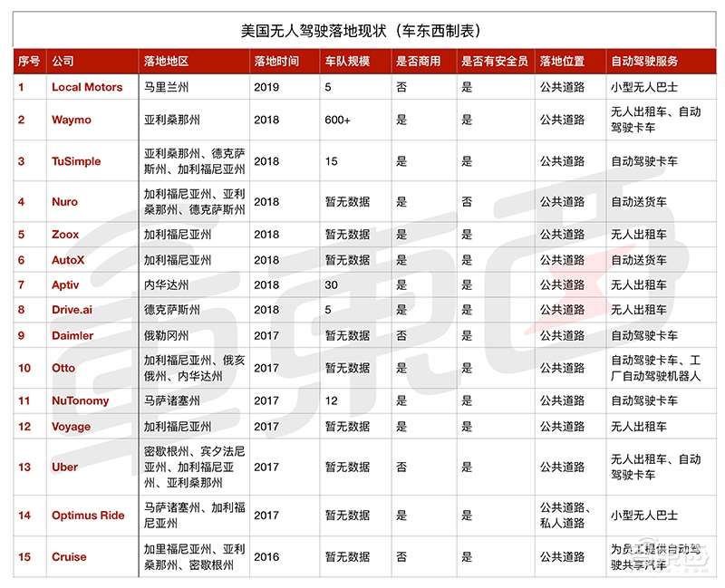The width and height of the screenshot is (725, 588).
Task: Select Optimus Ride's 私人道路 location cell
Action: 562,524
